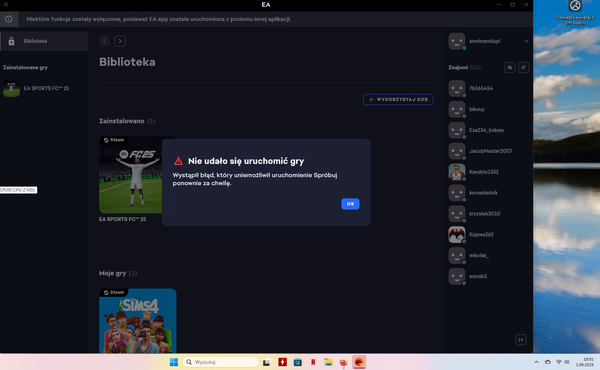Open the Windows Start menu
600x370 pixels.
coord(174,362)
